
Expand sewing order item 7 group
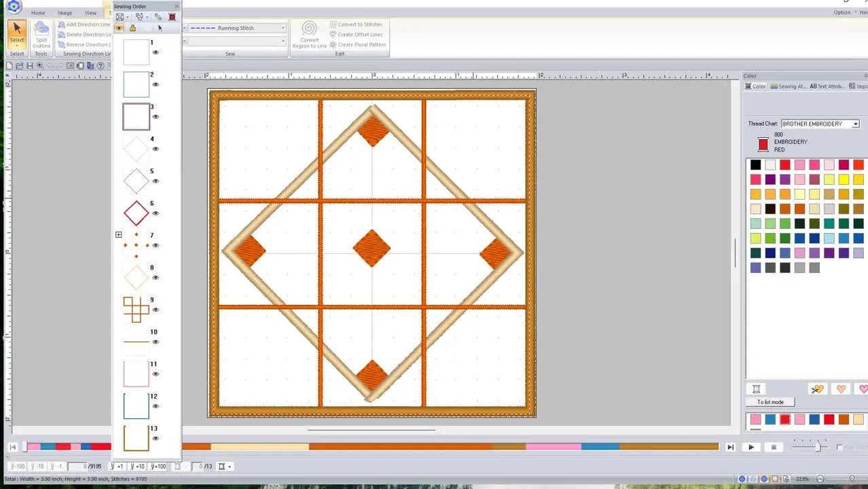click(x=118, y=235)
